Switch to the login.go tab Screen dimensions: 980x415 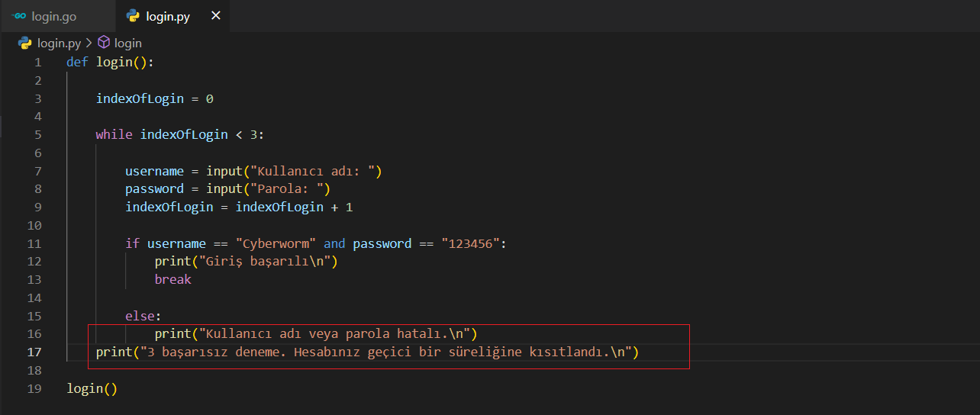click(x=53, y=16)
